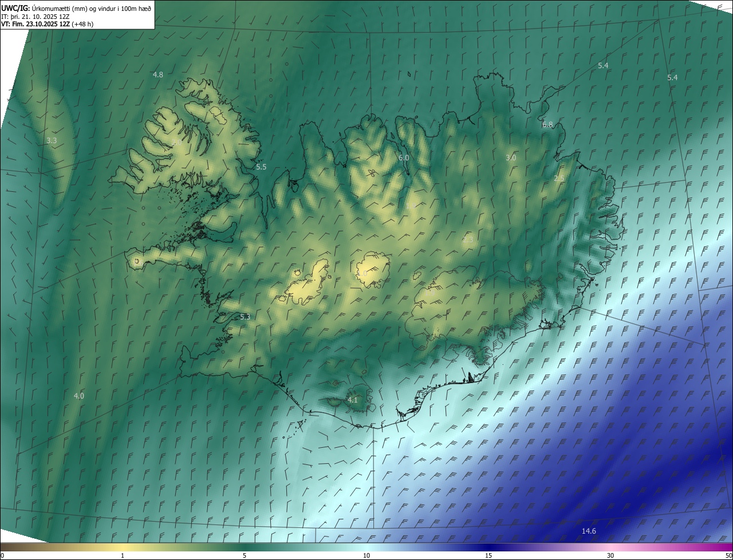Click the '50' tick label on the color scale
The image size is (733, 560).
(728, 555)
